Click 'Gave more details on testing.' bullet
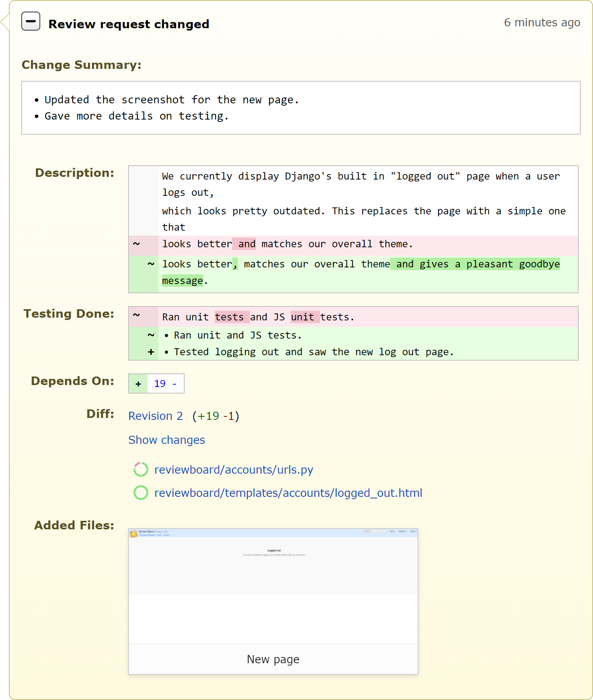This screenshot has height=700, width=593. 137,116
